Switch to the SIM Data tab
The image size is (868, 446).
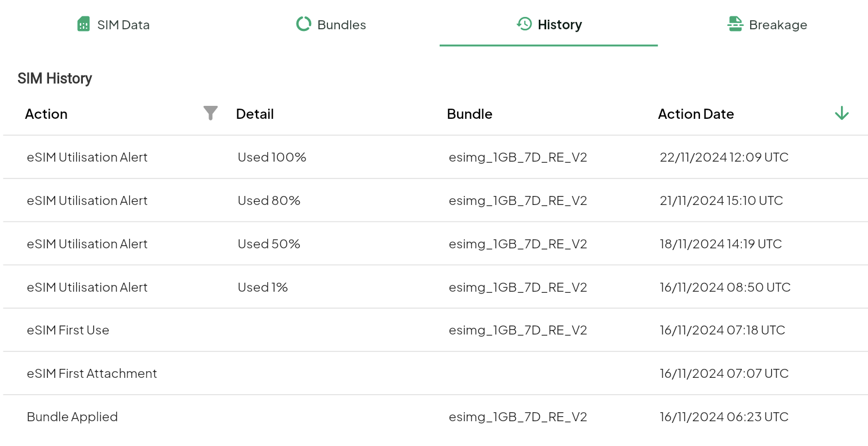[123, 25]
